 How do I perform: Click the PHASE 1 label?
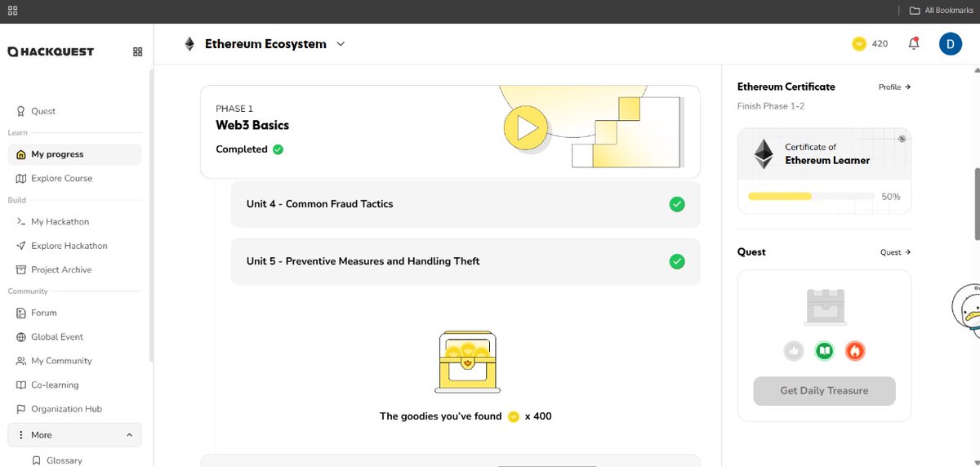(234, 109)
